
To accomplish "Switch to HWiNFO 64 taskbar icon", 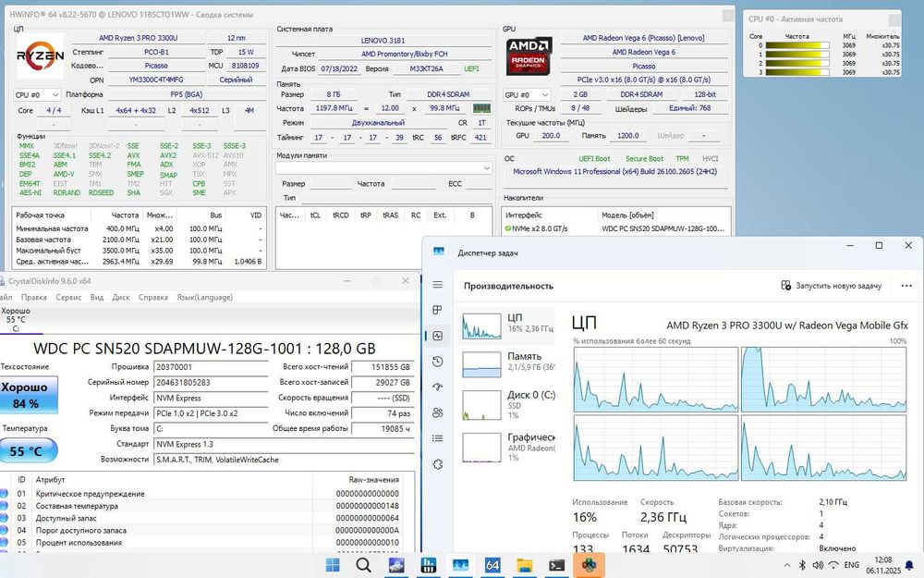I will [492, 565].
